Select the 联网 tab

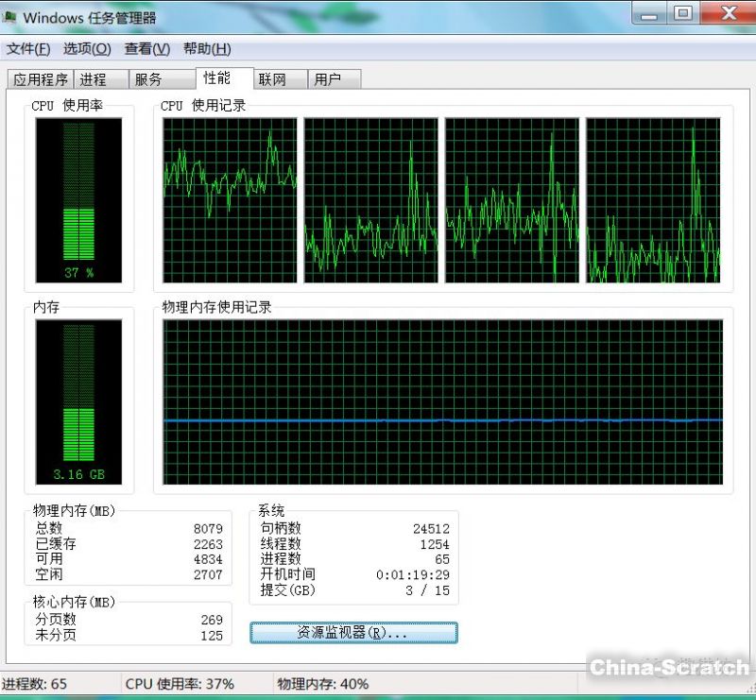pos(272,79)
